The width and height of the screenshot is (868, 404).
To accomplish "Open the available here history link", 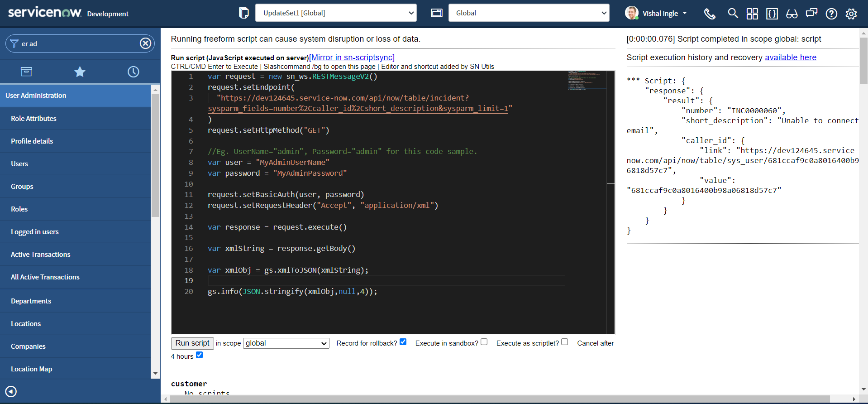I will pyautogui.click(x=791, y=58).
